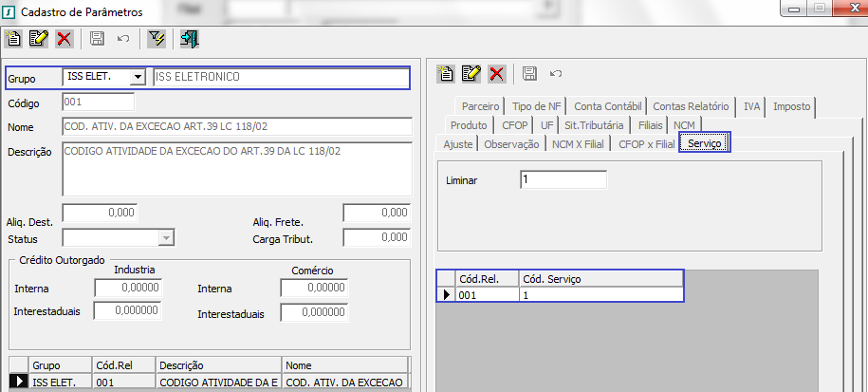Screen dimensions: 868x392
Task: Select the ISS ELET. cell in bottom grid
Action: (60, 382)
